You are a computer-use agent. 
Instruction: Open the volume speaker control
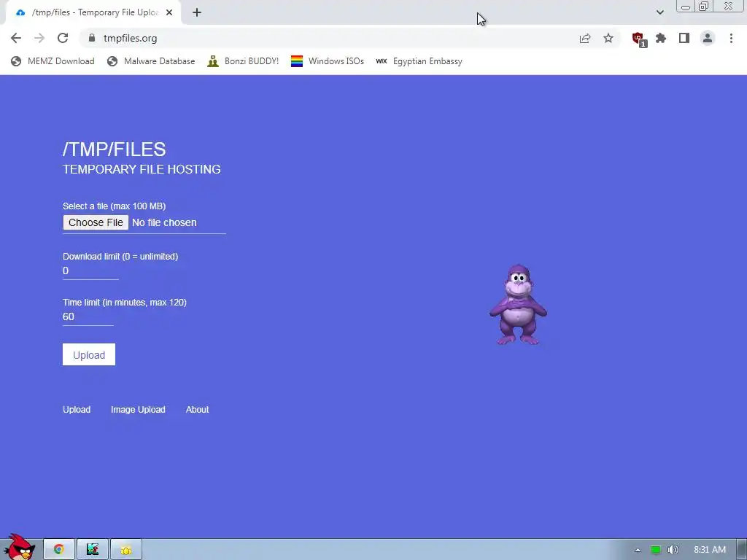point(673,550)
